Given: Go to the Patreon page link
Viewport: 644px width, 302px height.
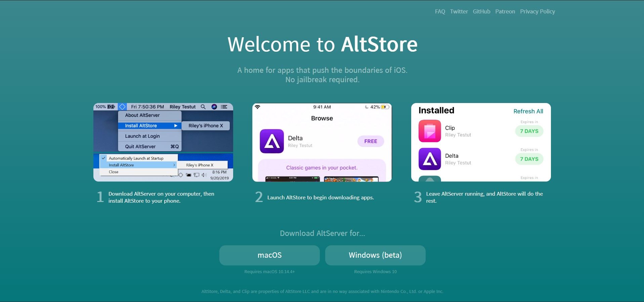Looking at the screenshot, I should point(505,11).
